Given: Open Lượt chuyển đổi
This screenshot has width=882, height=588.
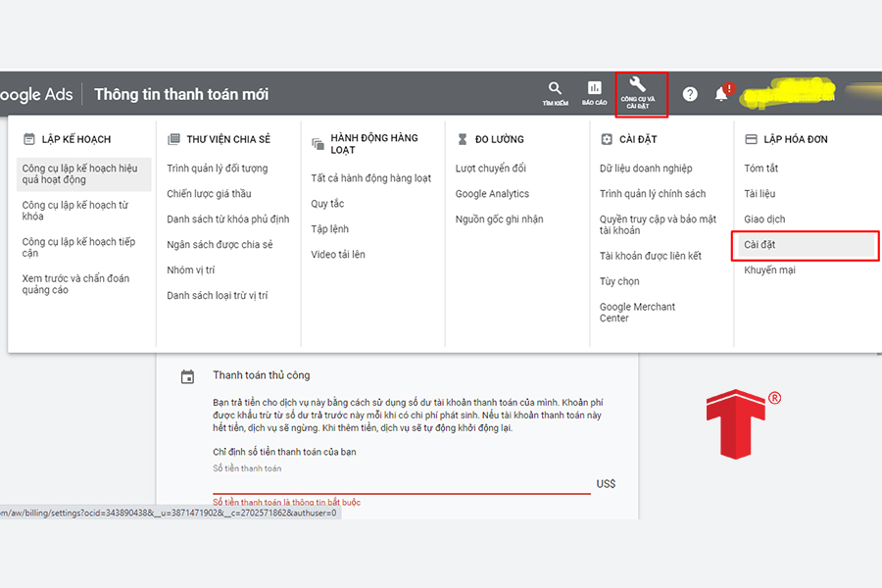Looking at the screenshot, I should pos(491,169).
